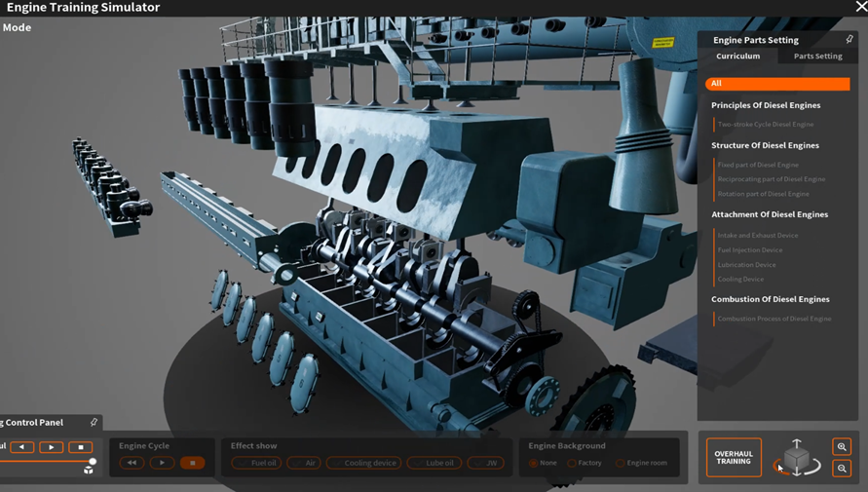Open Fuel Injection Device lesson
This screenshot has height=492, width=868.
750,249
